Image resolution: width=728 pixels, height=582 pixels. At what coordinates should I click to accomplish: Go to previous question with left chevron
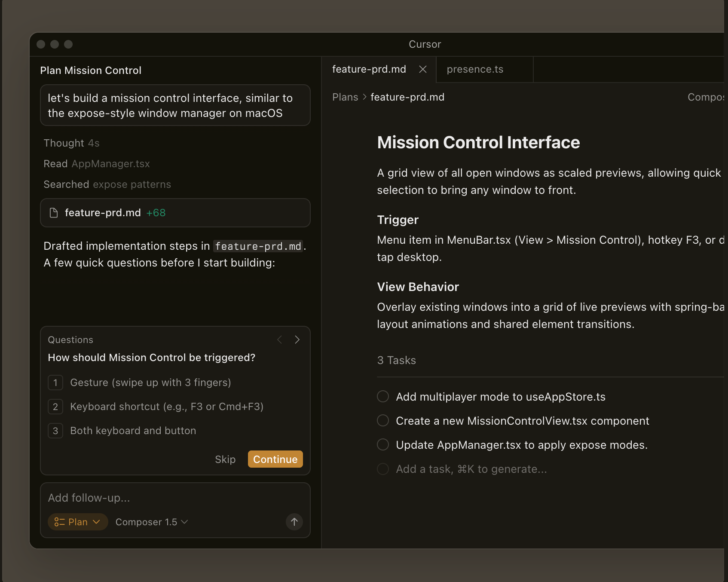(x=280, y=340)
